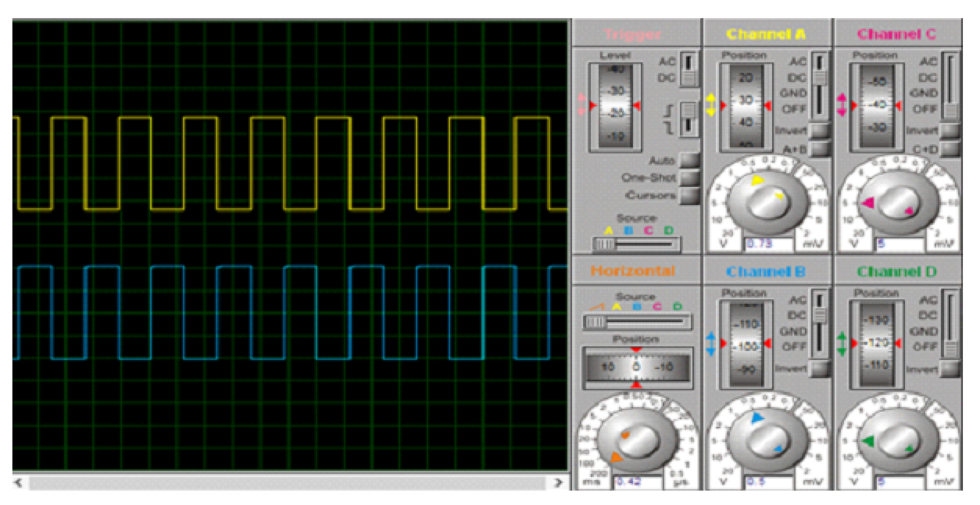Viewport: 980px width, 505px height.
Task: Enable the Trigger Auto button
Action: 689,160
